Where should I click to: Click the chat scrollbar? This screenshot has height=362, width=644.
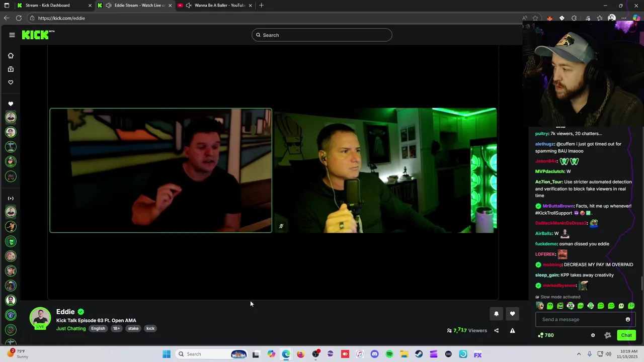pos(641,283)
